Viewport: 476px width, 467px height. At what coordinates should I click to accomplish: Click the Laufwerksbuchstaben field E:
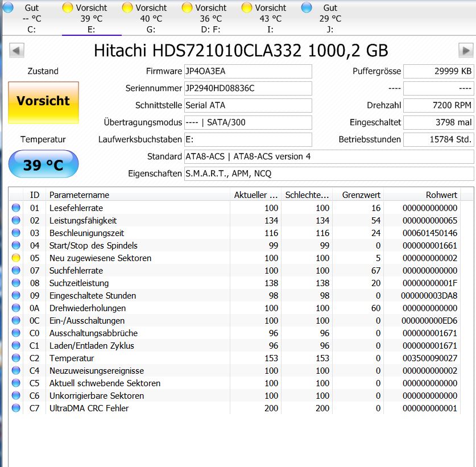pos(248,139)
